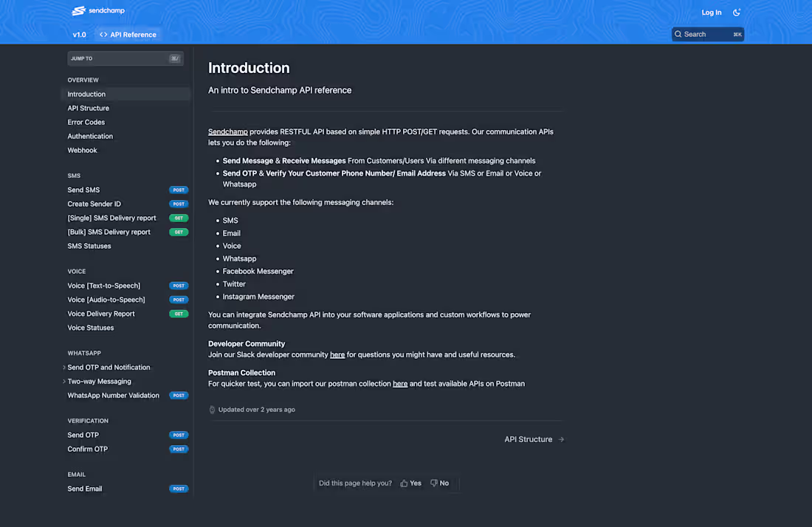Screen dimensions: 812x527
Task: Expand the Two-way Messaging section
Action: pos(63,381)
